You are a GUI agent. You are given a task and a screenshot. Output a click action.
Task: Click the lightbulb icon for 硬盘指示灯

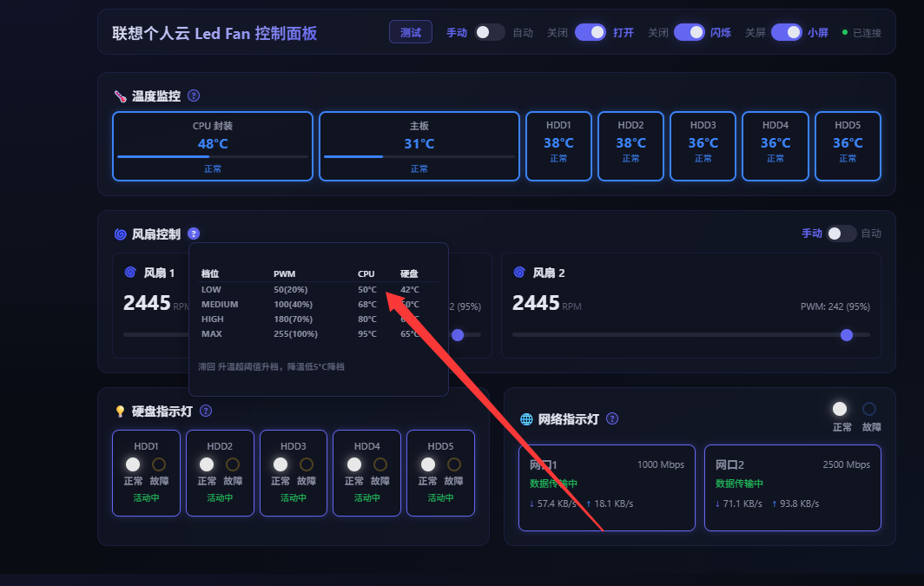tap(120, 412)
